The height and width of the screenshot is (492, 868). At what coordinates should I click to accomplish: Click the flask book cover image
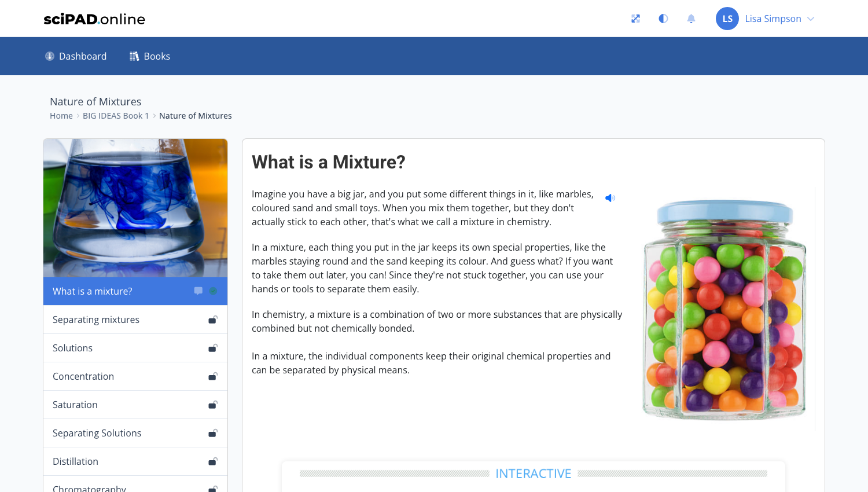pos(135,208)
